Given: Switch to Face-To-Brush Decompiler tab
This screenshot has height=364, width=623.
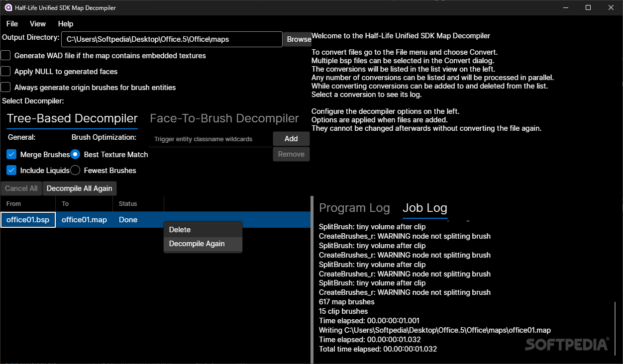Looking at the screenshot, I should (x=224, y=118).
